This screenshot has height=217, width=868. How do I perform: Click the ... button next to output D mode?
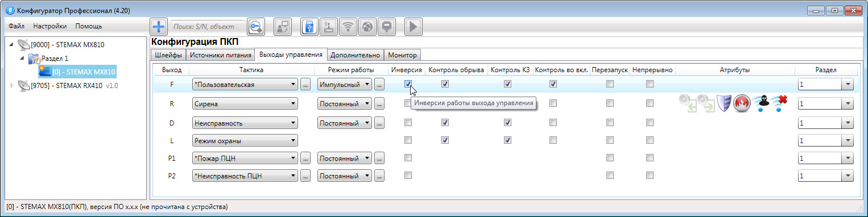[379, 123]
